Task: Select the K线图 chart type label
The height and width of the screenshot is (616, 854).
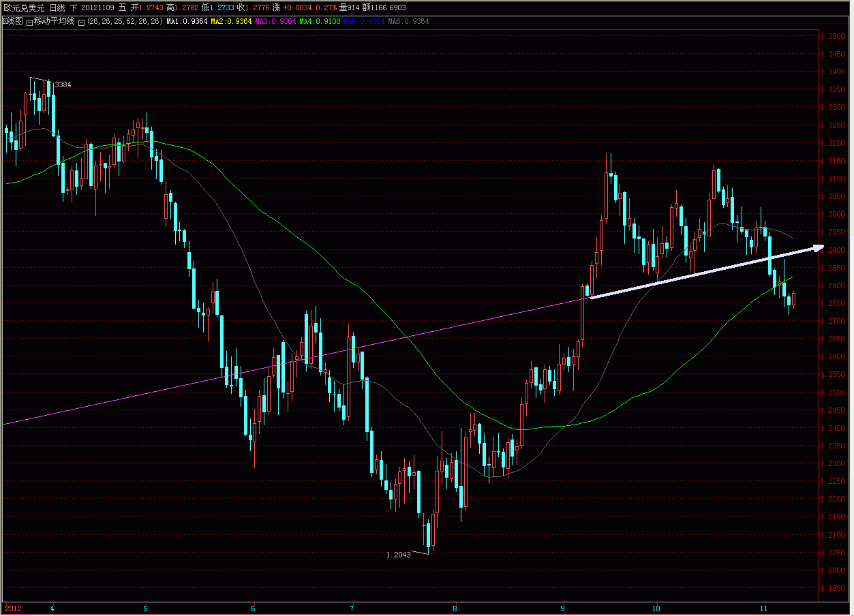Action: pos(12,21)
